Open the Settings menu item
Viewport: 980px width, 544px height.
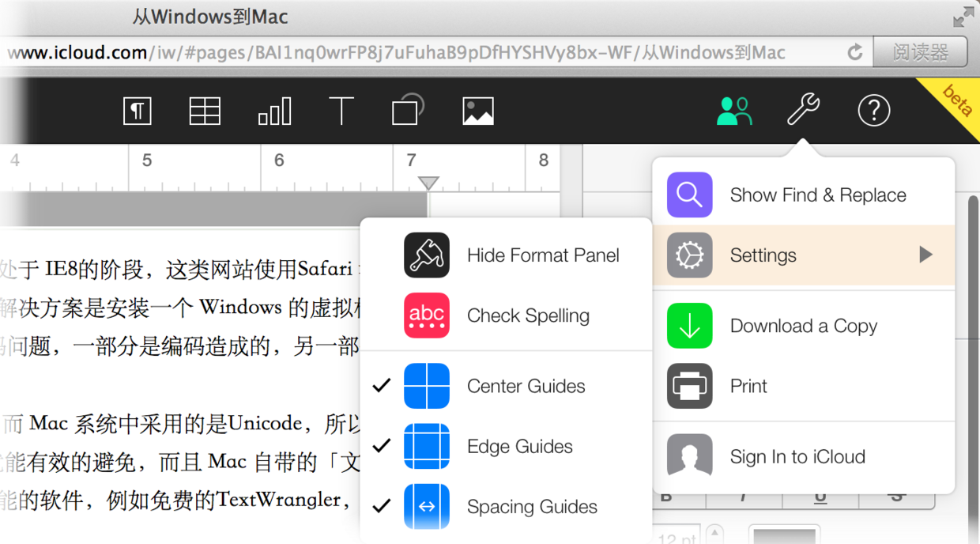(804, 255)
